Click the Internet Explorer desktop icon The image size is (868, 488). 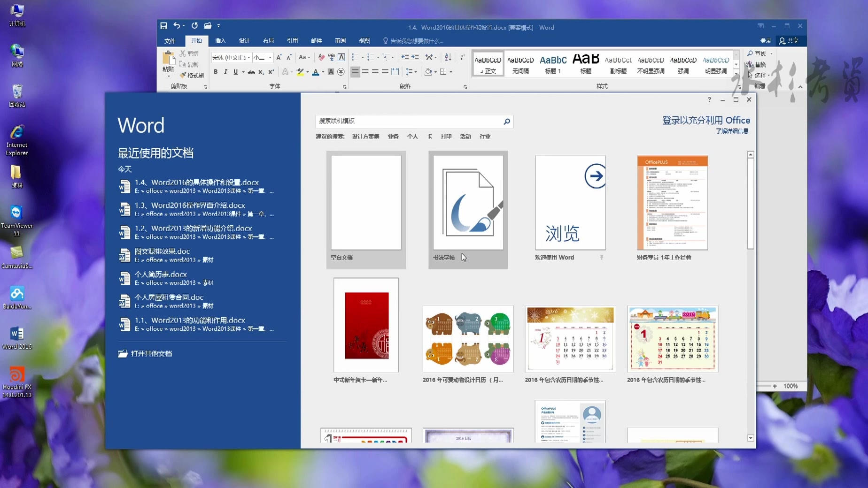[17, 139]
